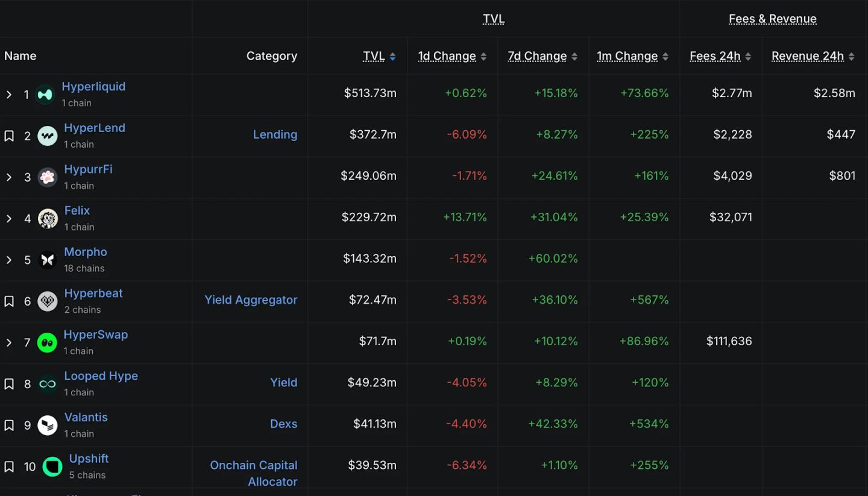Expand the Felix row details
This screenshot has height=496, width=868.
pyautogui.click(x=9, y=219)
